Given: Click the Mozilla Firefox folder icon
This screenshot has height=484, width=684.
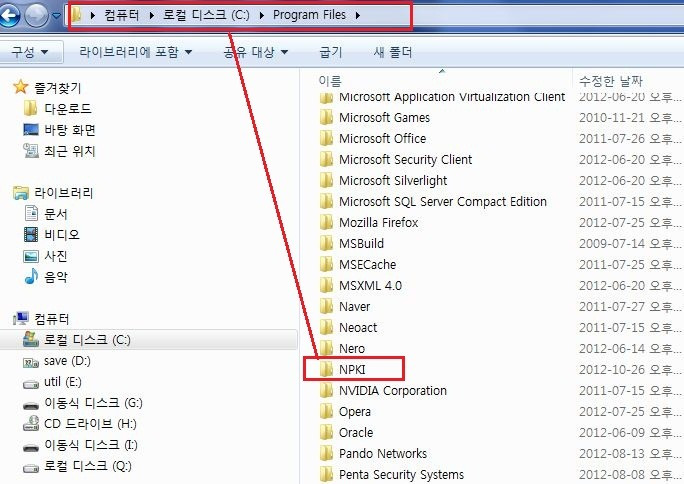Looking at the screenshot, I should click(326, 222).
